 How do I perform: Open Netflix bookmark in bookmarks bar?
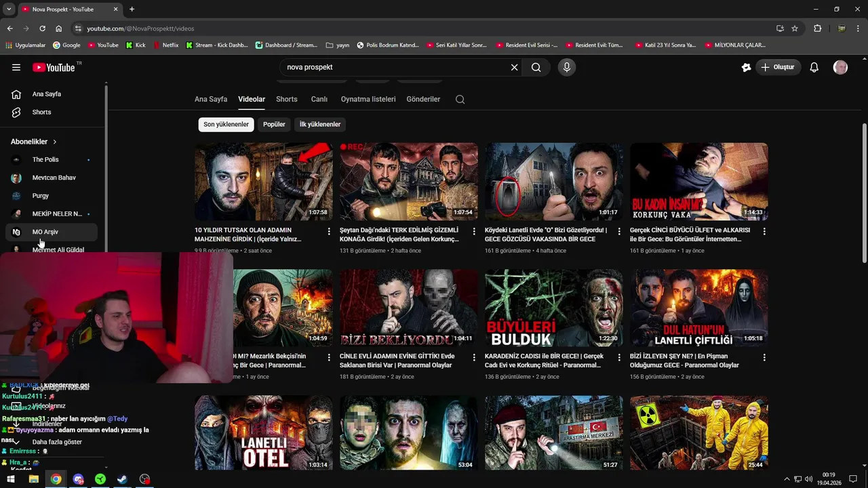tap(165, 45)
